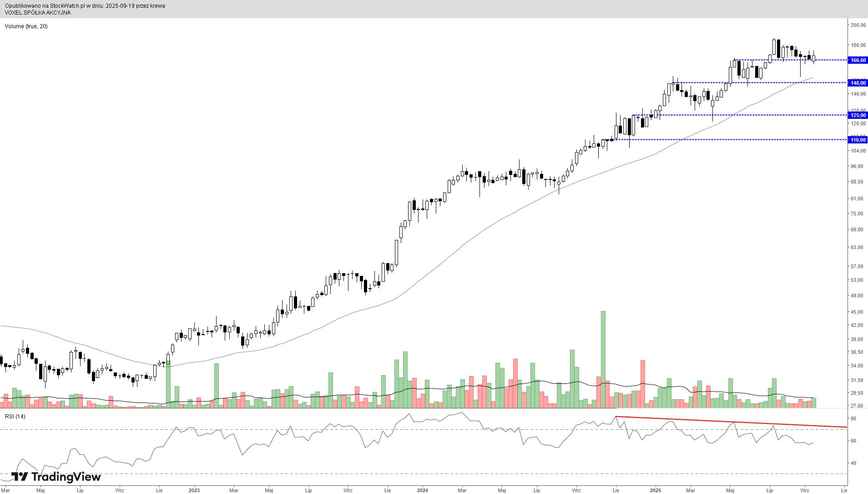This screenshot has width=868, height=494.
Task: Click the 40 level on RSI axis
Action: coord(853,463)
